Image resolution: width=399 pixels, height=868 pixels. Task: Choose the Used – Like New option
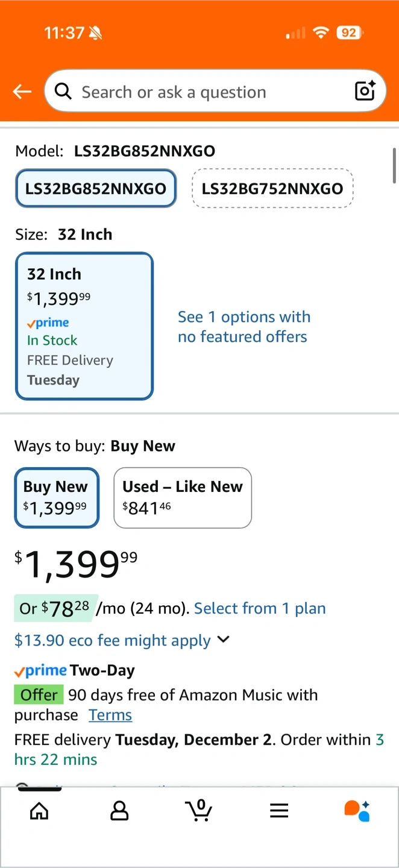pyautogui.click(x=183, y=498)
